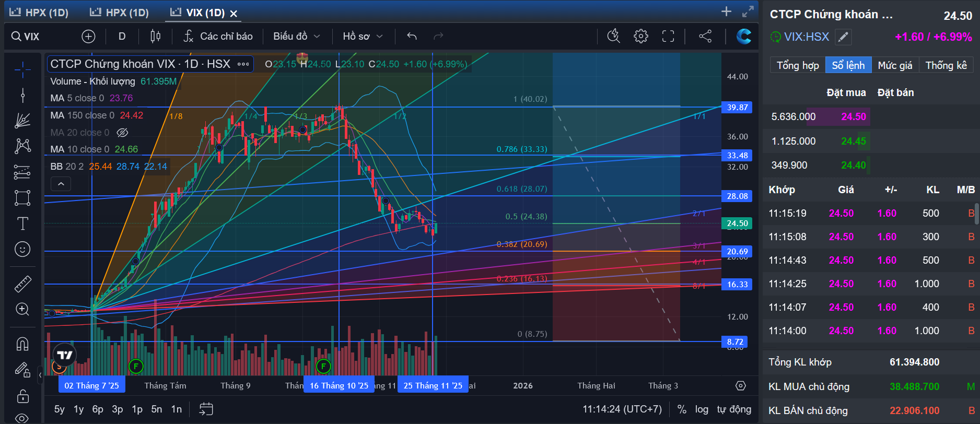This screenshot has width=980, height=424.
Task: Open the left toolbar collapse arrow
Action: 40,375
